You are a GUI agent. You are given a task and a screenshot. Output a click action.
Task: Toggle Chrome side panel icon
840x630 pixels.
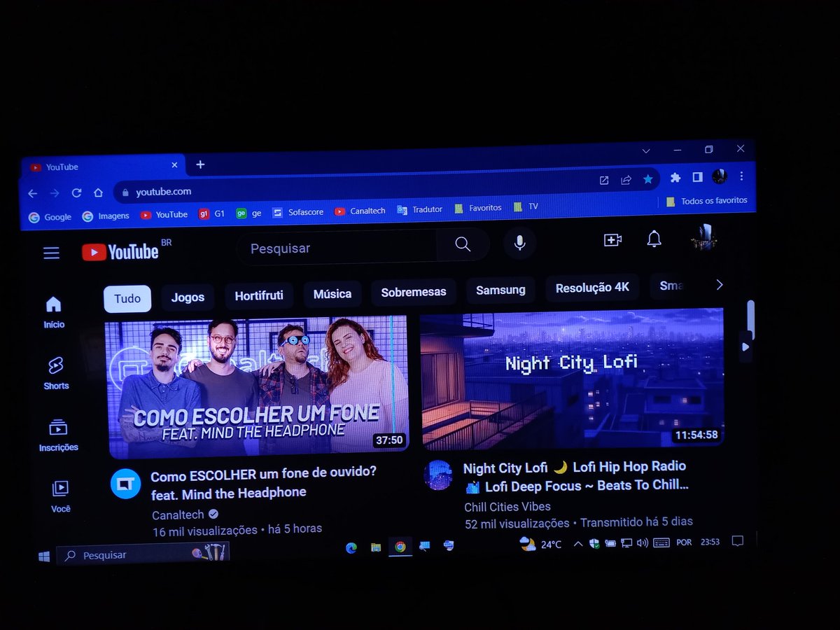click(x=697, y=177)
